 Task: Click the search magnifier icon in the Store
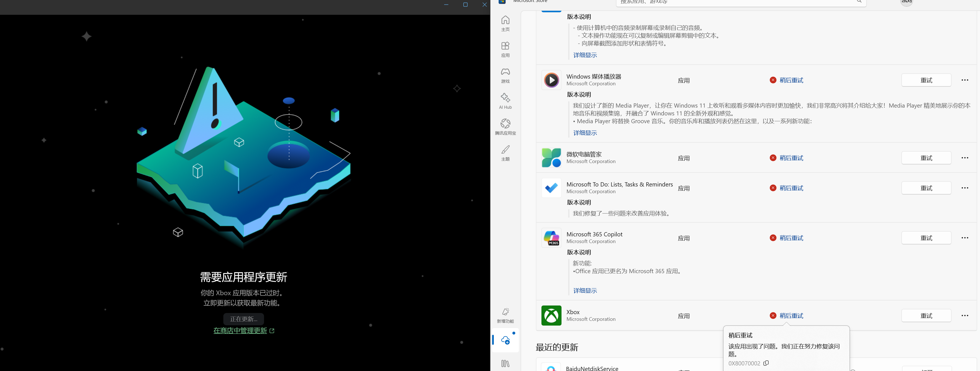[x=859, y=1]
